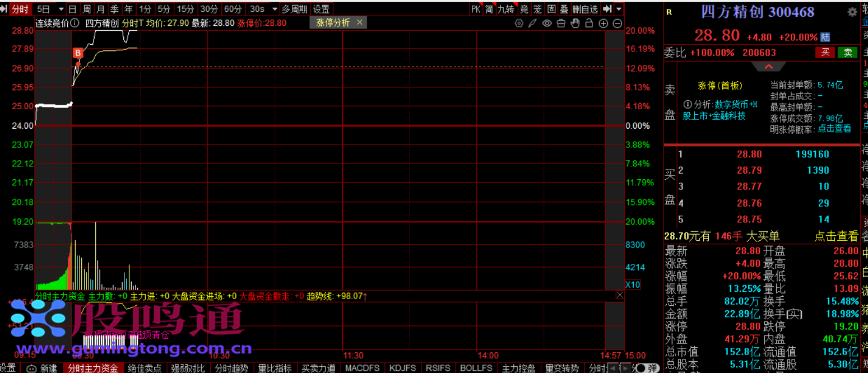
Task: Zoom in with the plus icon
Action: coord(604,23)
